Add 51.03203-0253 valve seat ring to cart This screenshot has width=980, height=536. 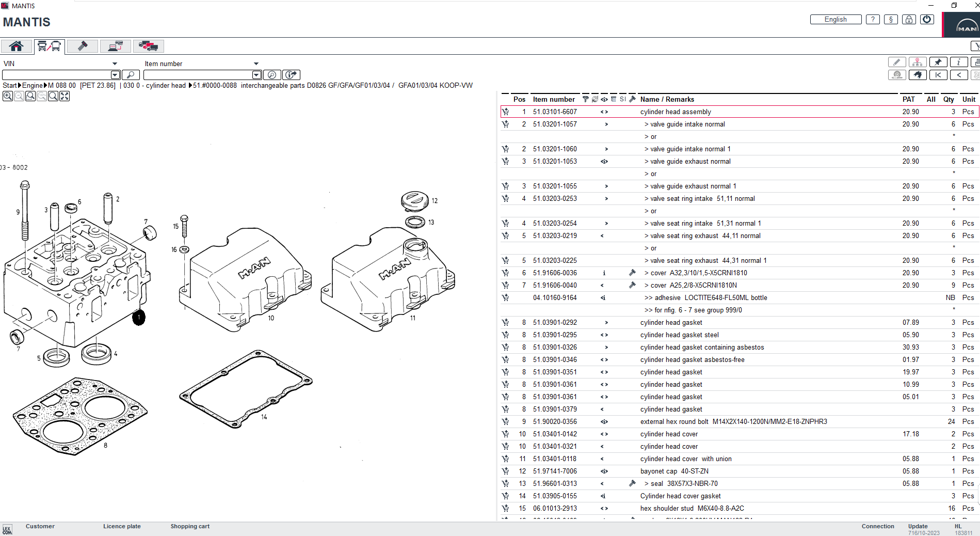(505, 198)
